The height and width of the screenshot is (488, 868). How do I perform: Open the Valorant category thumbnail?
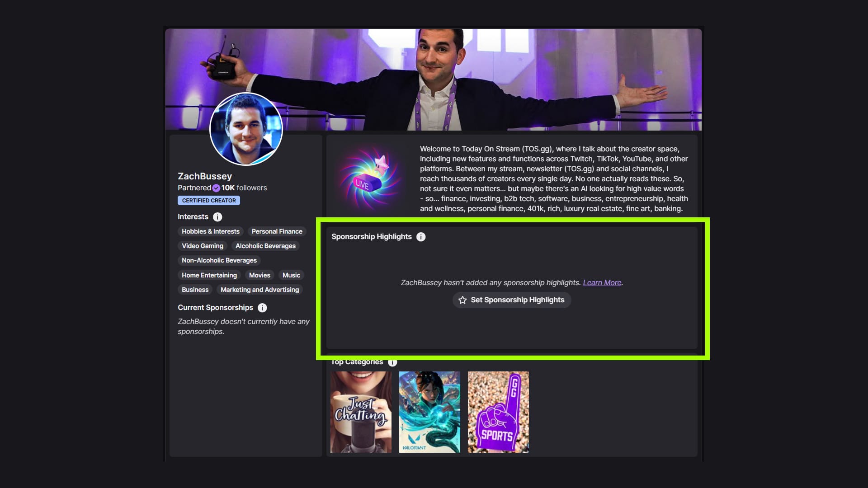429,412
